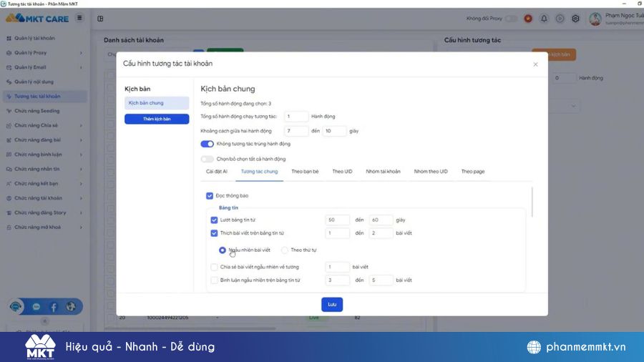This screenshot has width=644, height=362.
Task: Click the panel layout icon in header
Action: [100, 19]
